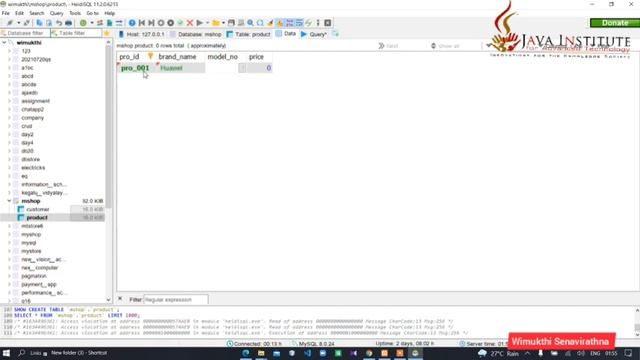Click the open folder load SQL icon
This screenshot has width=640, height=360.
click(216, 23)
